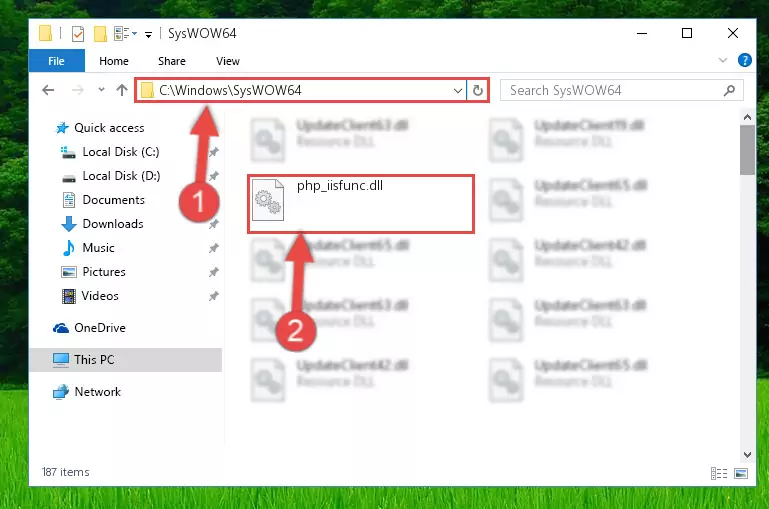The width and height of the screenshot is (769, 509).
Task: Open the Customize Quick Access Toolbar arrow
Action: click(x=148, y=34)
